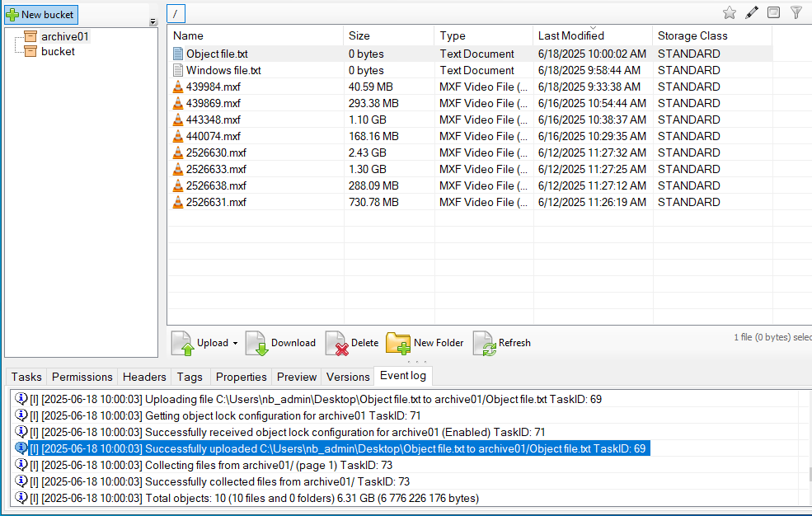Click size value 293.38 MB

tap(373, 103)
